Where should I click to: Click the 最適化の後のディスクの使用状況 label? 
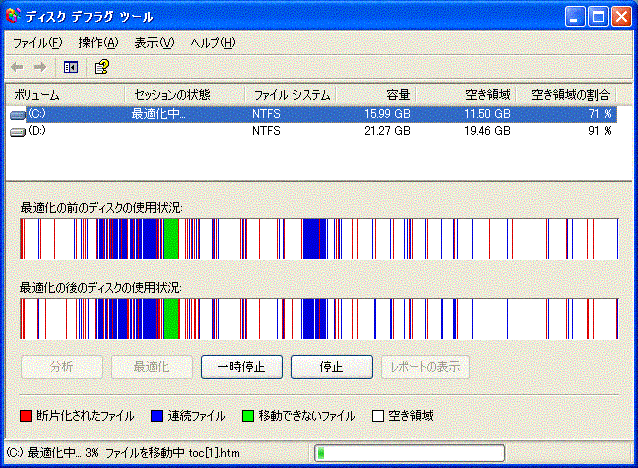click(101, 288)
